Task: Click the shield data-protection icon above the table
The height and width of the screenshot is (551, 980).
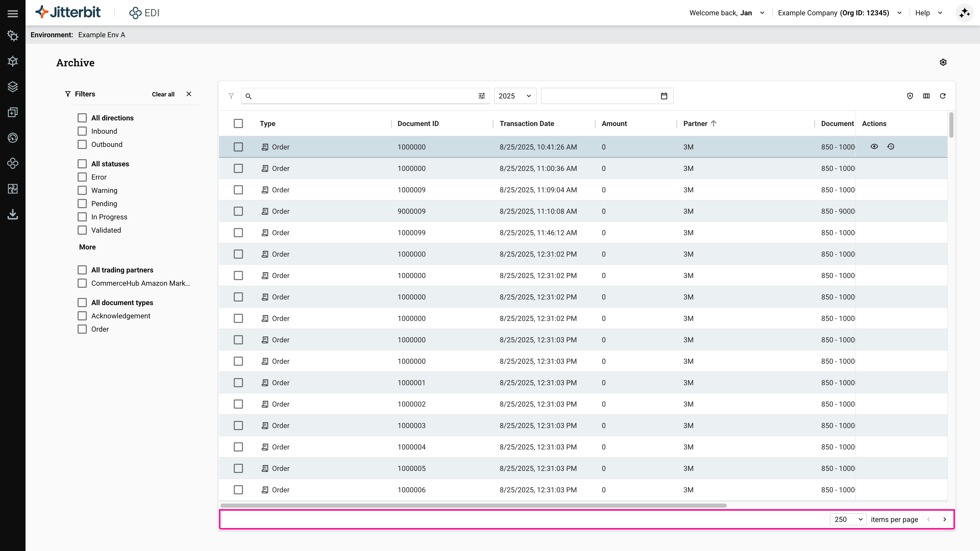Action: (910, 96)
